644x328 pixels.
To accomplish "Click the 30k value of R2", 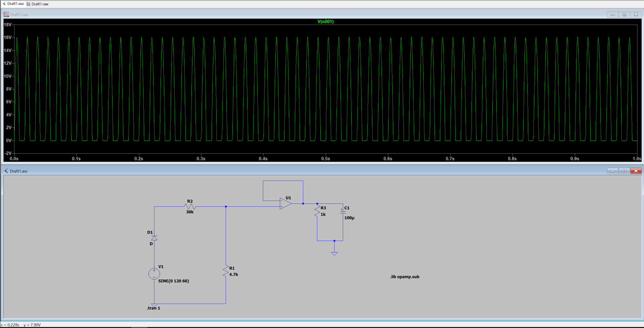I will [190, 212].
